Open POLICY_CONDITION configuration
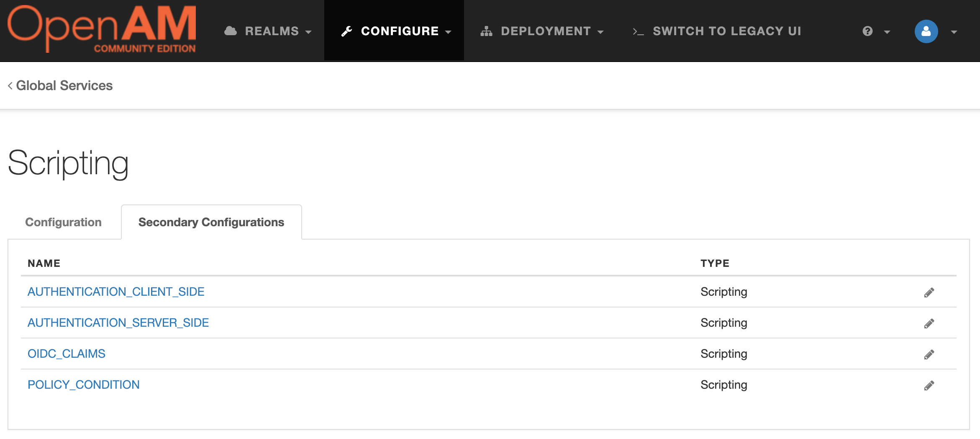The width and height of the screenshot is (980, 439). [84, 385]
